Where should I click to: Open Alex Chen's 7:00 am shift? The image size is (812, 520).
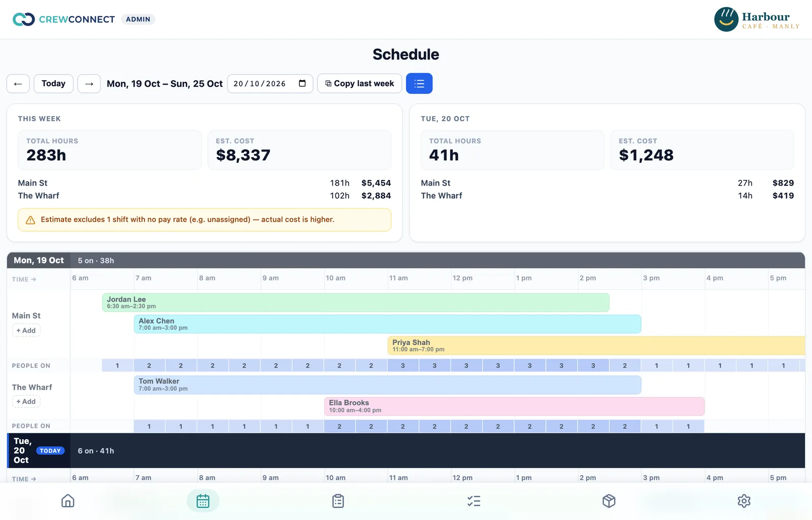pos(388,324)
